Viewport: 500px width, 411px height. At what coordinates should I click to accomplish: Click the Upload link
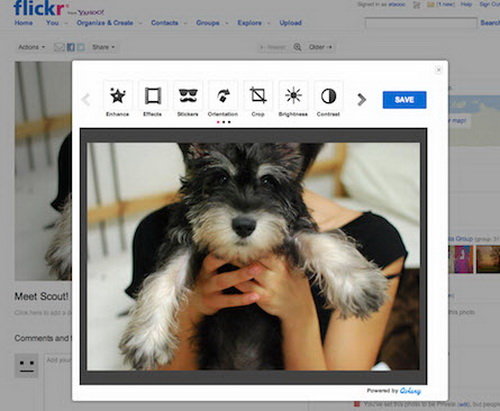point(291,23)
